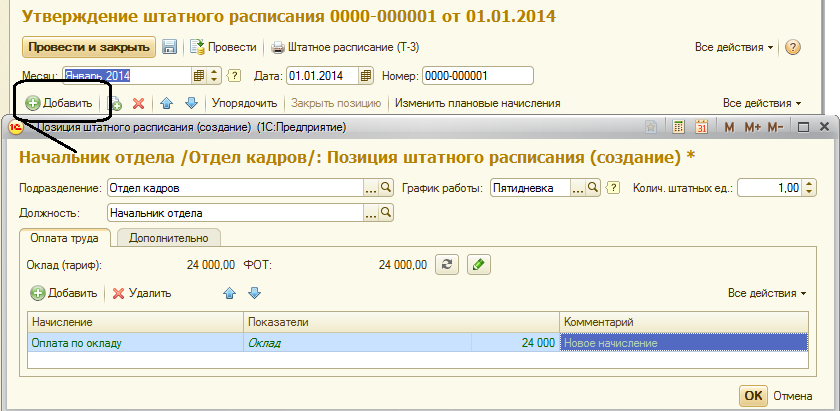Click 'Изменить плановые начисления'
Image resolution: width=840 pixels, height=411 pixels.
click(478, 103)
